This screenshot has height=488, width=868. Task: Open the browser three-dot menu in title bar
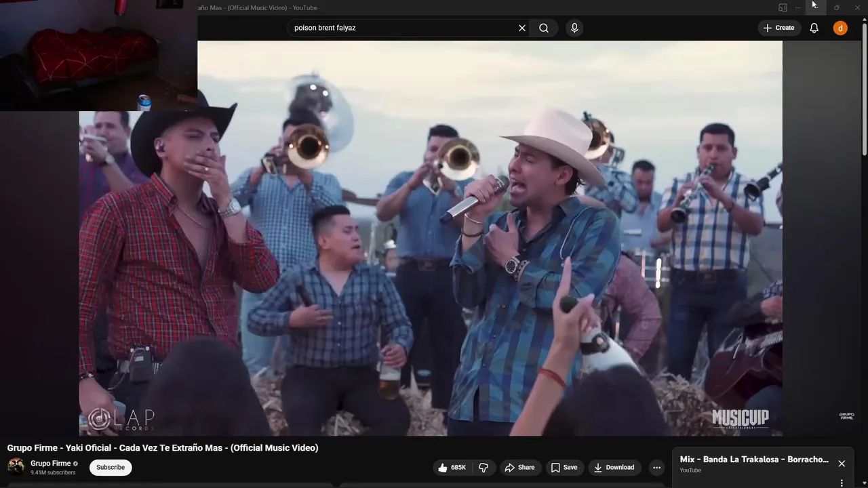pos(797,7)
